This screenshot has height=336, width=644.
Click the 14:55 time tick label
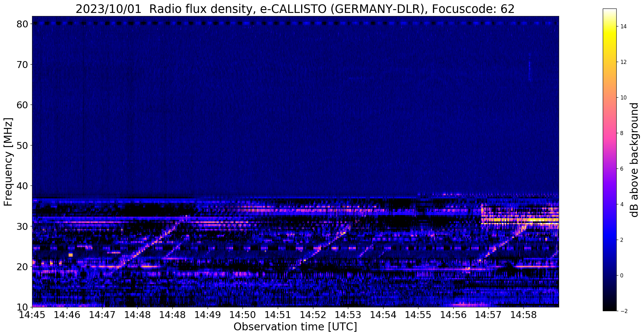pos(418,315)
